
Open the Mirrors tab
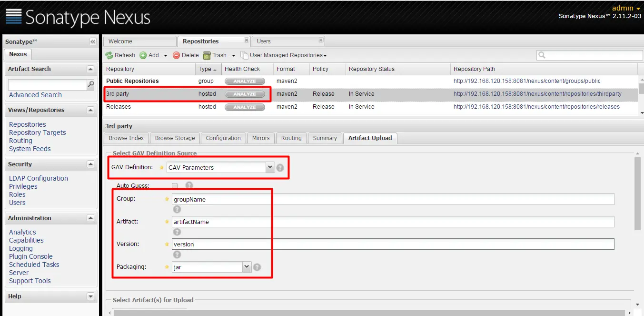tap(261, 138)
